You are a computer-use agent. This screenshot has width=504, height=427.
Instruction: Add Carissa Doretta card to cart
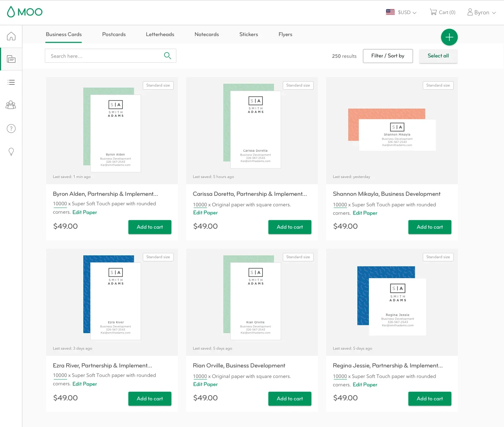pos(290,227)
